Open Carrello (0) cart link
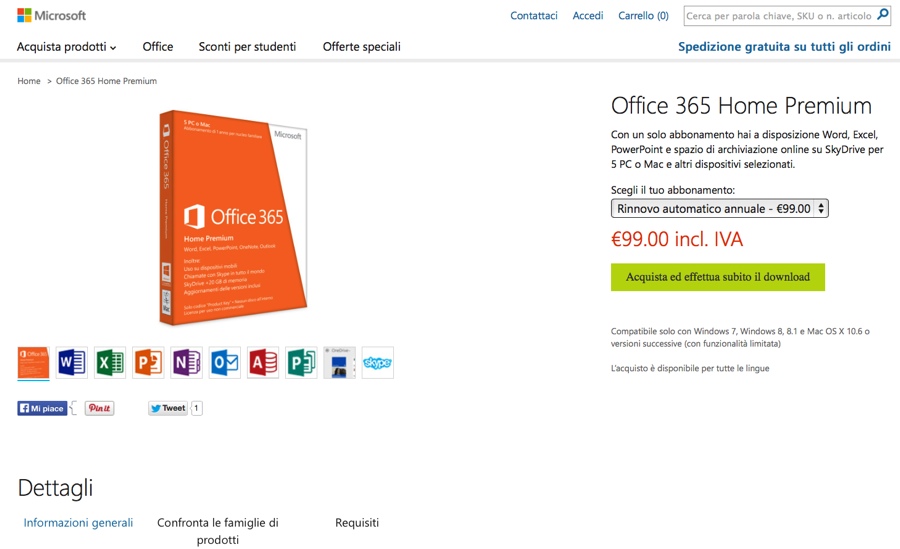This screenshot has height=549, width=900. [643, 16]
